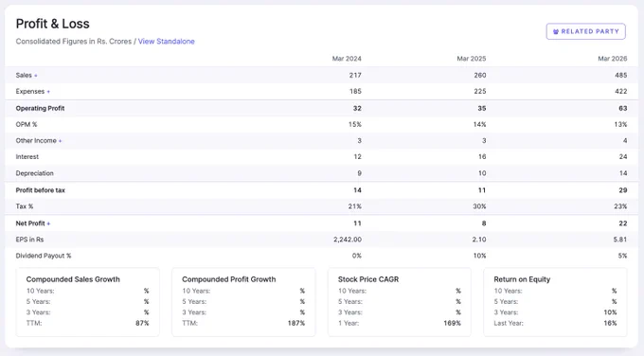The width and height of the screenshot is (644, 356).
Task: Click Net Profit value 22 for Mar 2026
Action: tap(623, 223)
